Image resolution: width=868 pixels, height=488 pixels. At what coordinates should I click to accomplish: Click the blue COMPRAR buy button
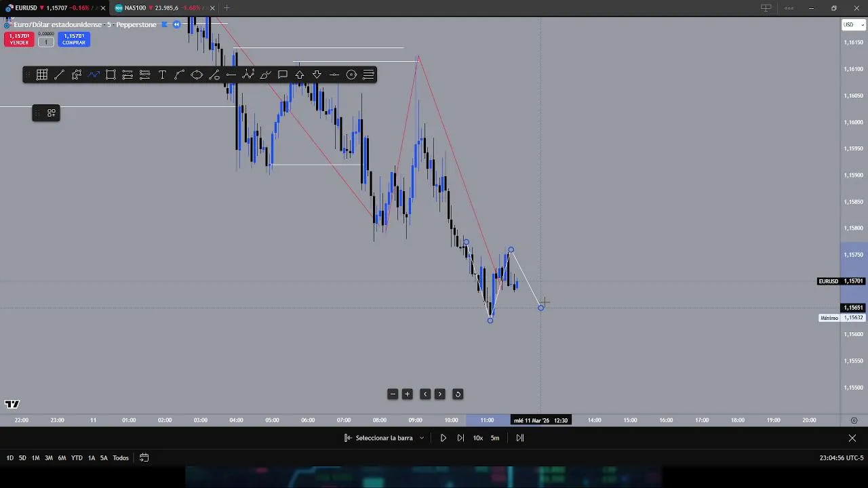click(74, 39)
